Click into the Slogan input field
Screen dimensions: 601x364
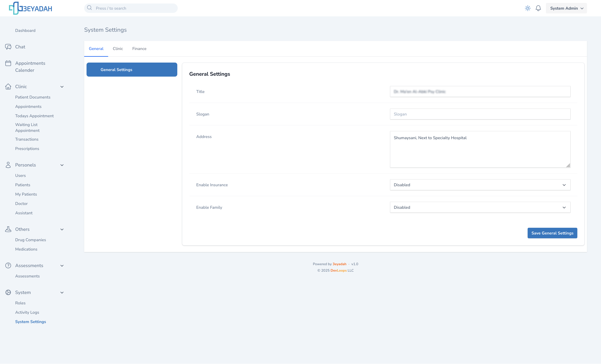(480, 114)
